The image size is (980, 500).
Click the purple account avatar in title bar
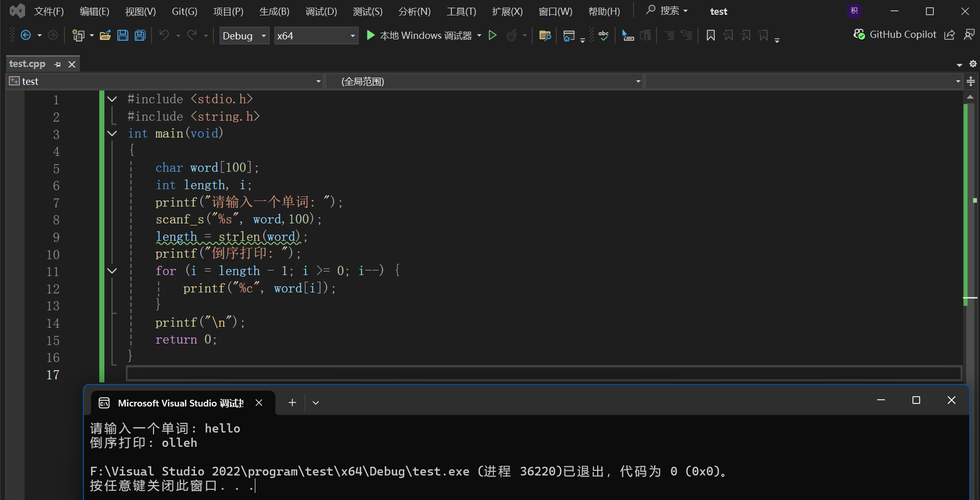click(854, 11)
